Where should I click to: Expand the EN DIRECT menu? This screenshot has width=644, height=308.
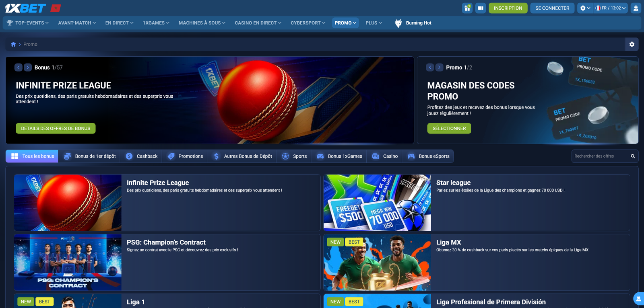pyautogui.click(x=119, y=23)
